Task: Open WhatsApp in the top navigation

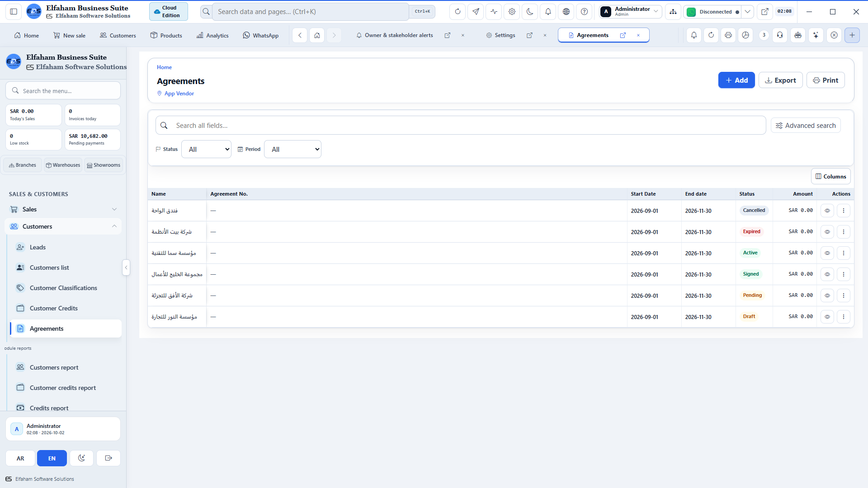Action: [261, 36]
